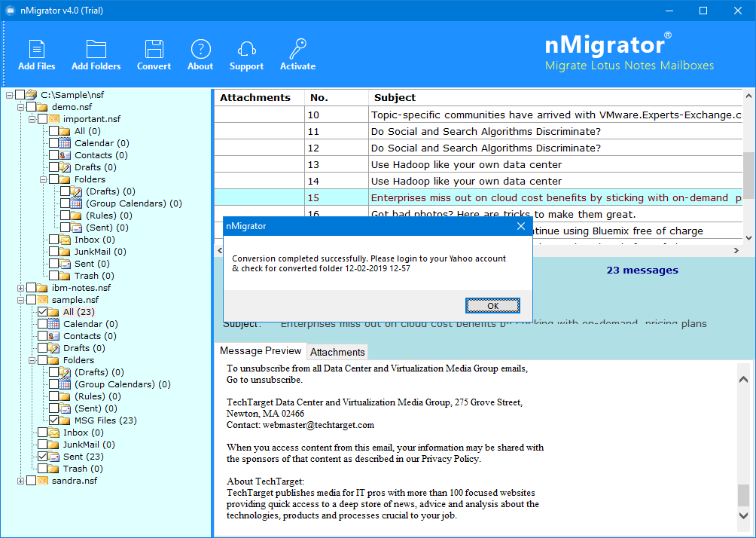Click the important.nsf mailbox icon
This screenshot has width=756, height=538.
tap(53, 119)
